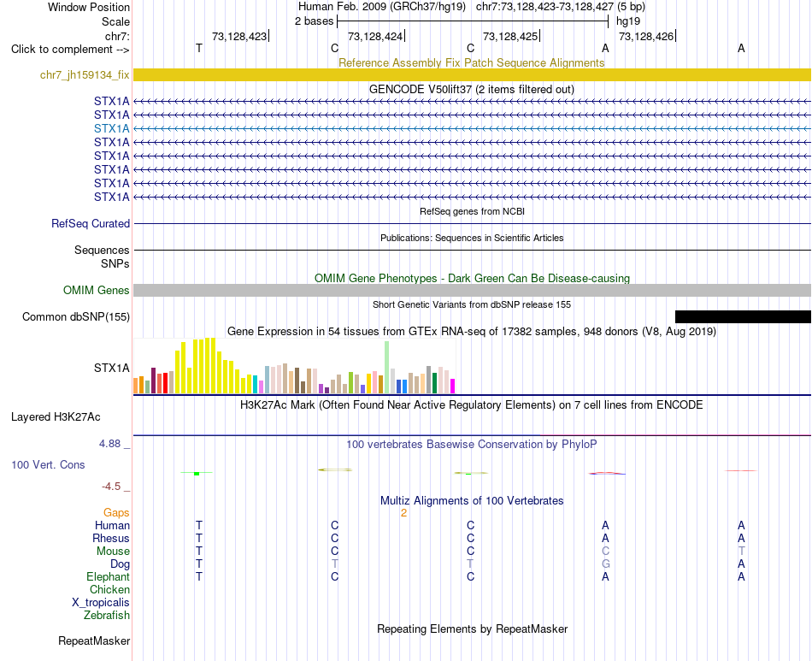Click the 73,128,424 coordinate label

[x=375, y=36]
